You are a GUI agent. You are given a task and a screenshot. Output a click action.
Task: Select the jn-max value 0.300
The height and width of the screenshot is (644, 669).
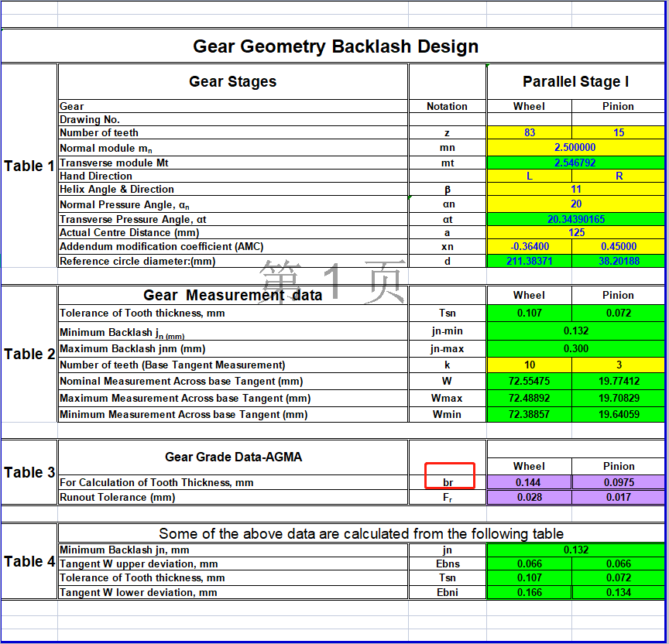[x=575, y=348]
